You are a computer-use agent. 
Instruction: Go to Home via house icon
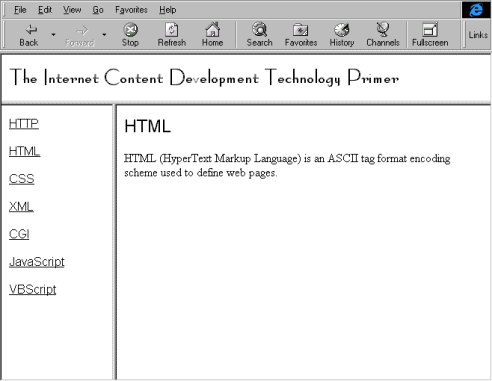(212, 29)
